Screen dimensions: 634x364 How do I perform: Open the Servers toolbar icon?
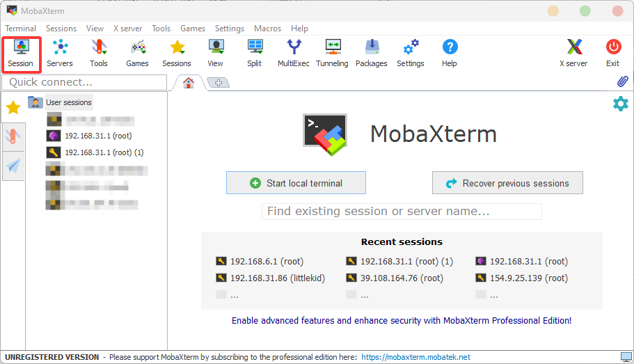click(60, 54)
